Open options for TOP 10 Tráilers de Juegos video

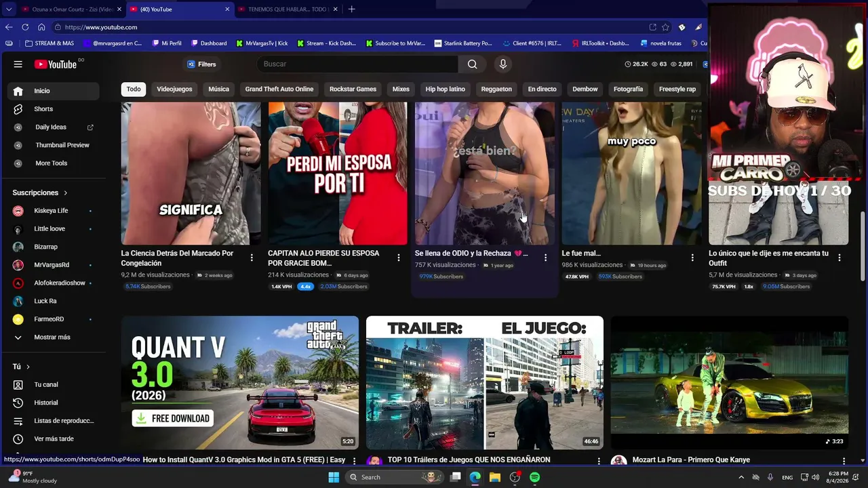click(599, 461)
